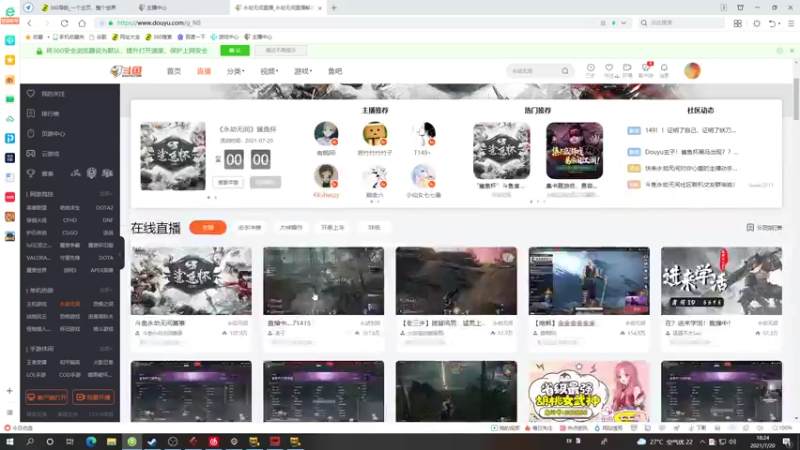
Task: Click the magnifier icon in Douyu search box
Action: tap(565, 71)
